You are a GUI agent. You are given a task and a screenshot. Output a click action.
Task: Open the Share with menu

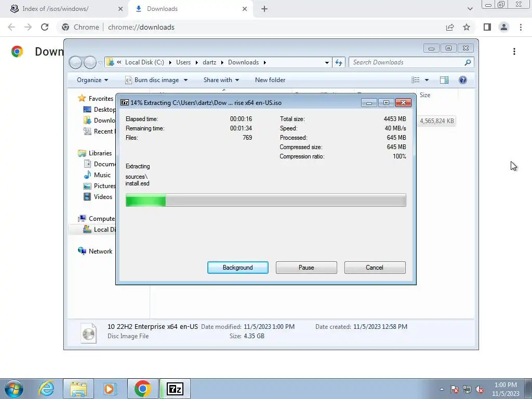[x=221, y=80]
